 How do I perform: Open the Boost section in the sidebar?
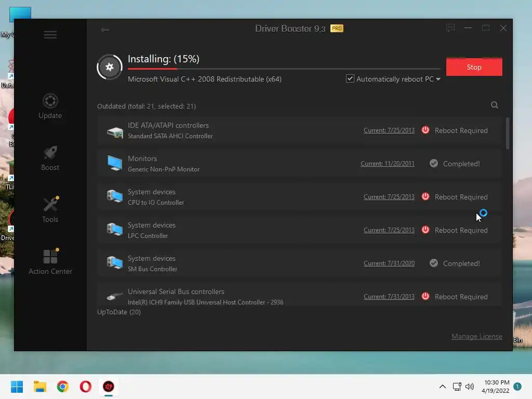click(x=50, y=158)
